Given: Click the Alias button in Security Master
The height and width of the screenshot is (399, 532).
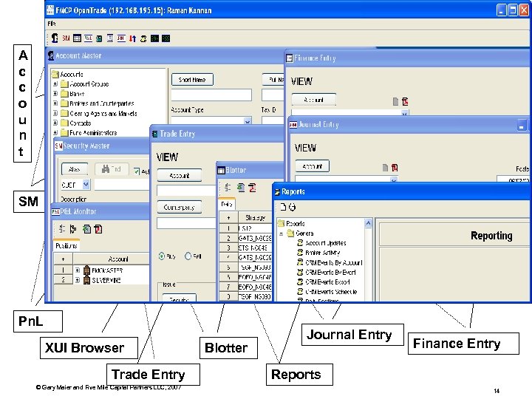Looking at the screenshot, I should coord(75,169).
